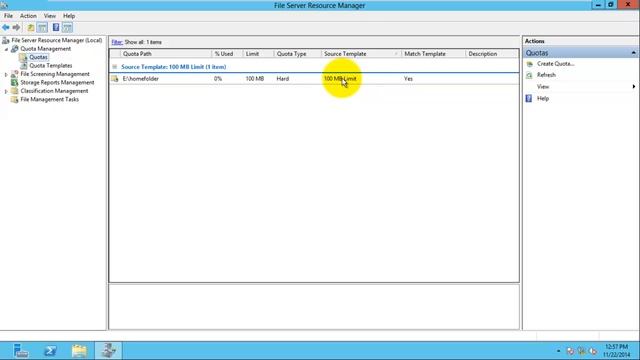
Task: Open Quota Templates in the tree
Action: coord(51,65)
